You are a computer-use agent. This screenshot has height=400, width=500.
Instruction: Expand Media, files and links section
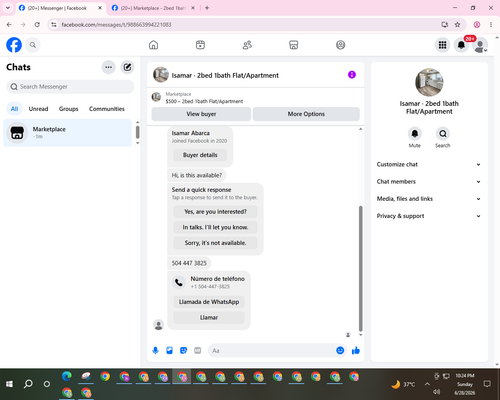click(429, 199)
